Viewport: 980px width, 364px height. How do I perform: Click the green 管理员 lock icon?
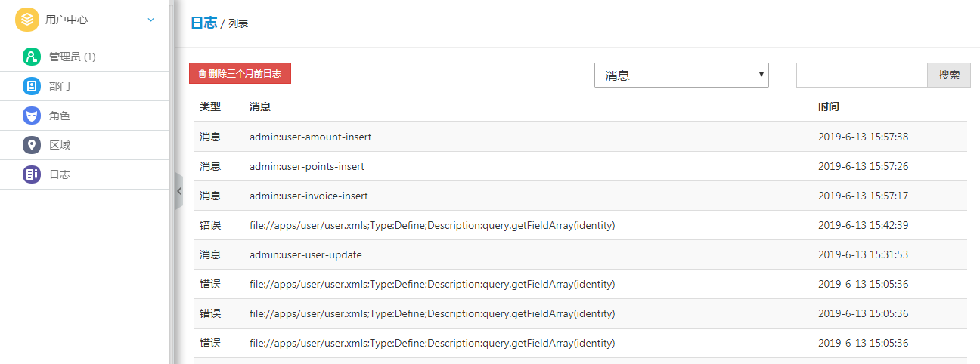pyautogui.click(x=31, y=57)
